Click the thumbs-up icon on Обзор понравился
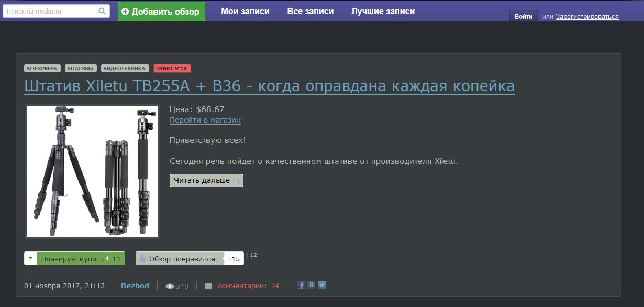 click(x=142, y=258)
